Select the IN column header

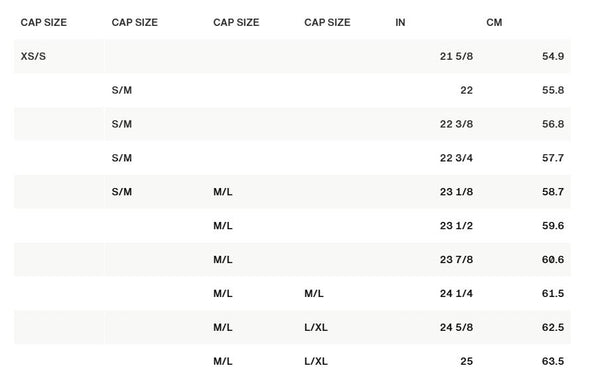coord(400,23)
